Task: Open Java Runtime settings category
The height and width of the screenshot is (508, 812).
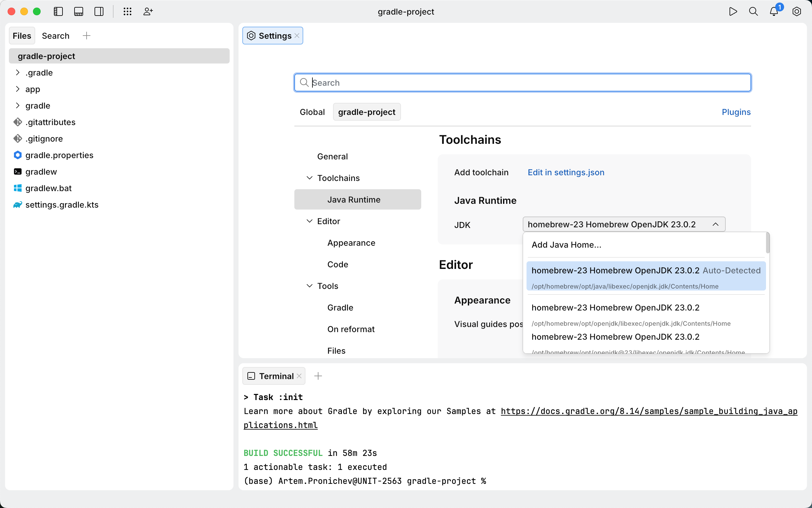Action: 357,199
